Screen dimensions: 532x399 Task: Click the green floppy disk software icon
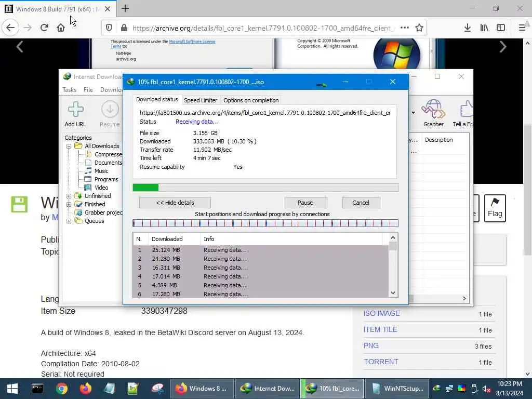19,204
